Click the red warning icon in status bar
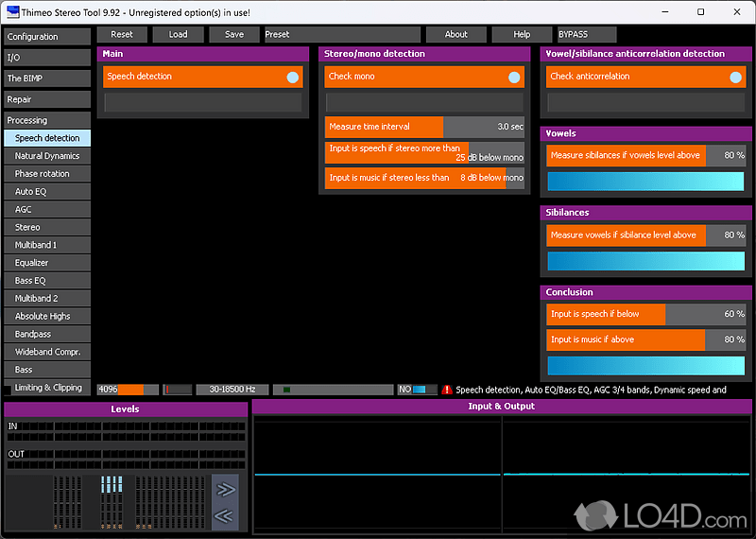 pos(447,390)
